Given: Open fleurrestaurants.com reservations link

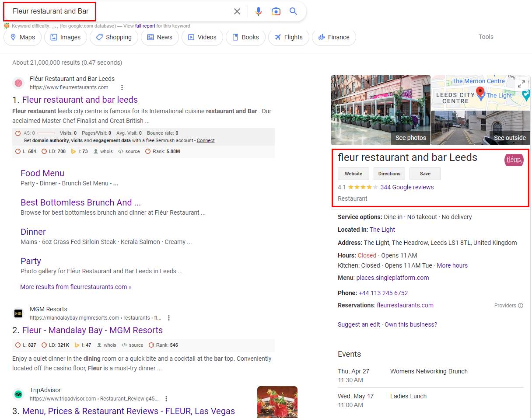Looking at the screenshot, I should click(x=405, y=305).
